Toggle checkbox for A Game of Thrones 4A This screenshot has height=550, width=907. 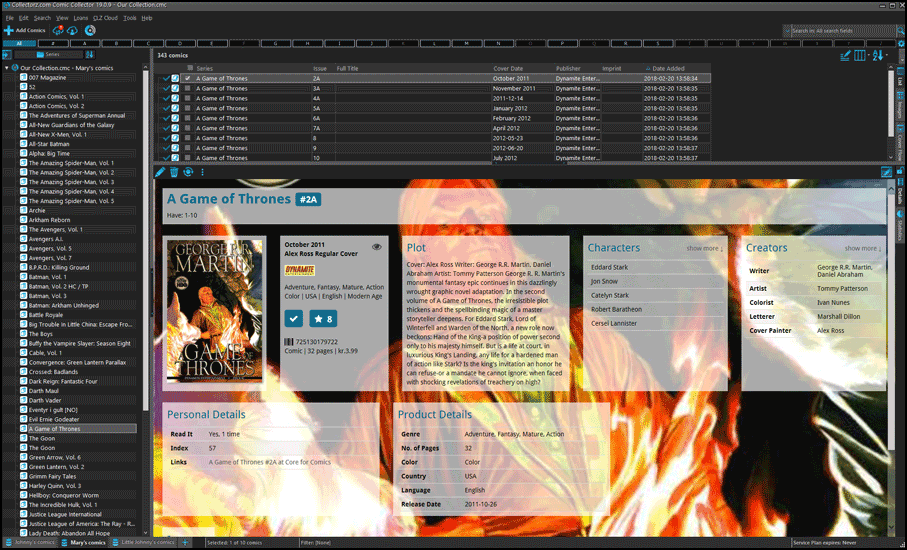pyautogui.click(x=187, y=98)
